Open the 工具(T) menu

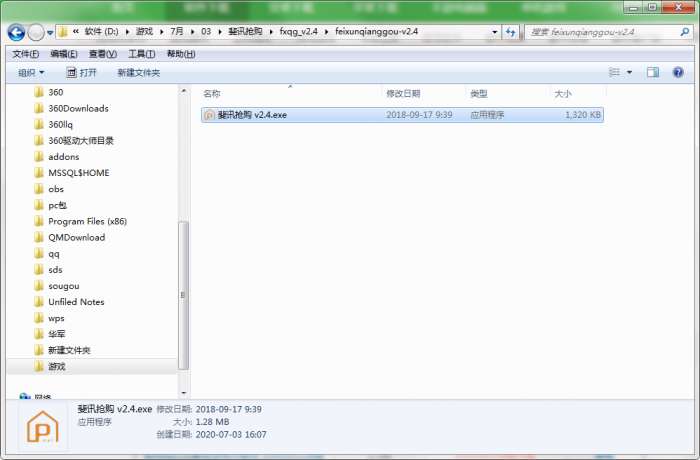[x=142, y=54]
